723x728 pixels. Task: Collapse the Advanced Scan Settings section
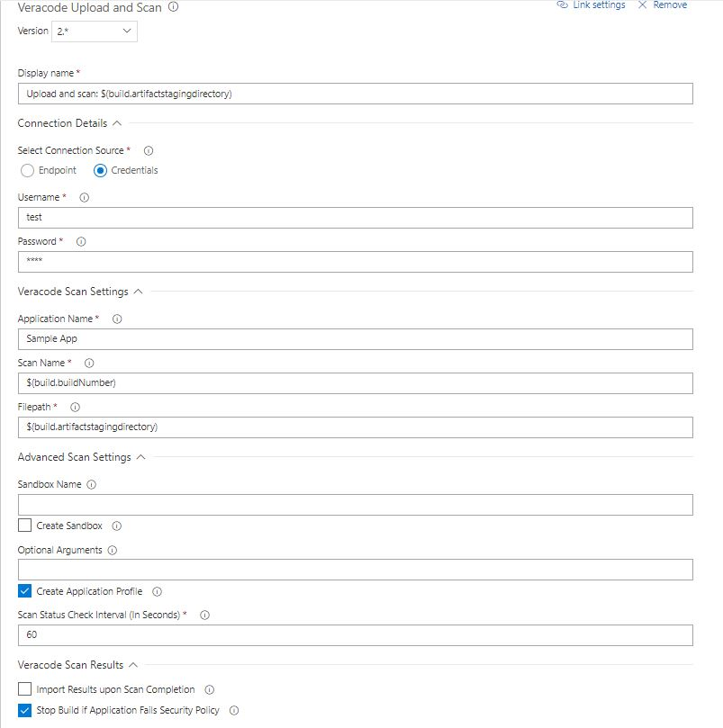click(140, 457)
